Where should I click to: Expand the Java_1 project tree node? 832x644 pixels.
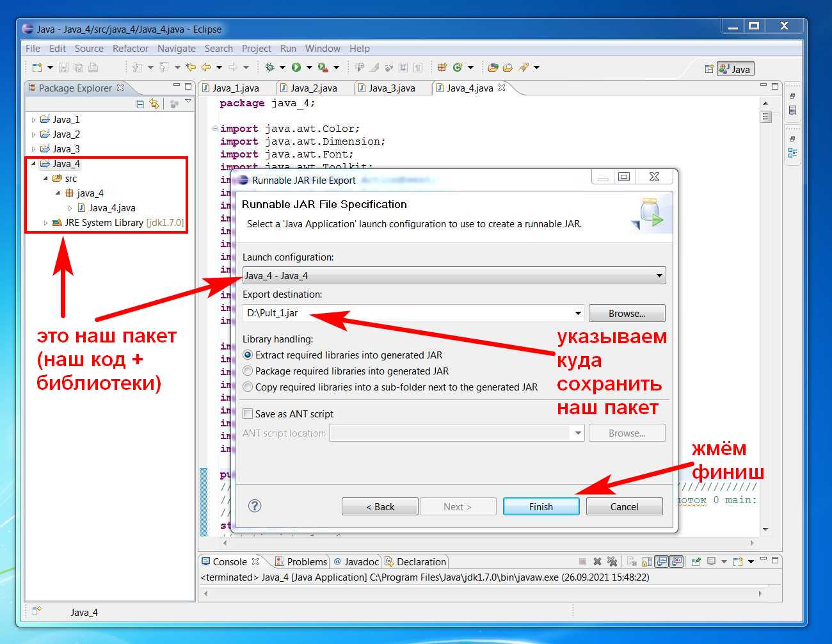[34, 120]
